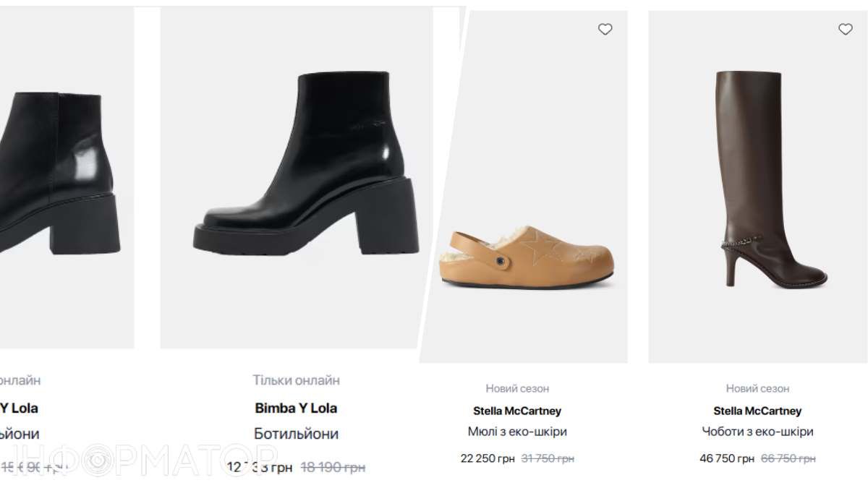Click the Тільки онлайн label
The height and width of the screenshot is (488, 868).
click(296, 380)
